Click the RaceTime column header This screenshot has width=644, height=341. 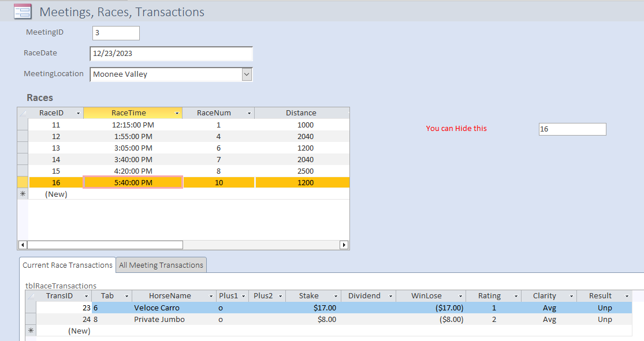pyautogui.click(x=133, y=113)
